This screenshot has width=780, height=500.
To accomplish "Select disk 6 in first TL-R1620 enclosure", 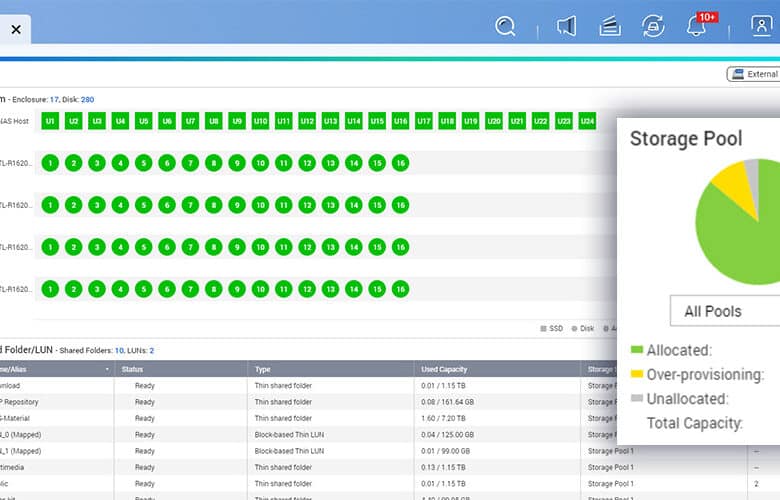I will (167, 163).
